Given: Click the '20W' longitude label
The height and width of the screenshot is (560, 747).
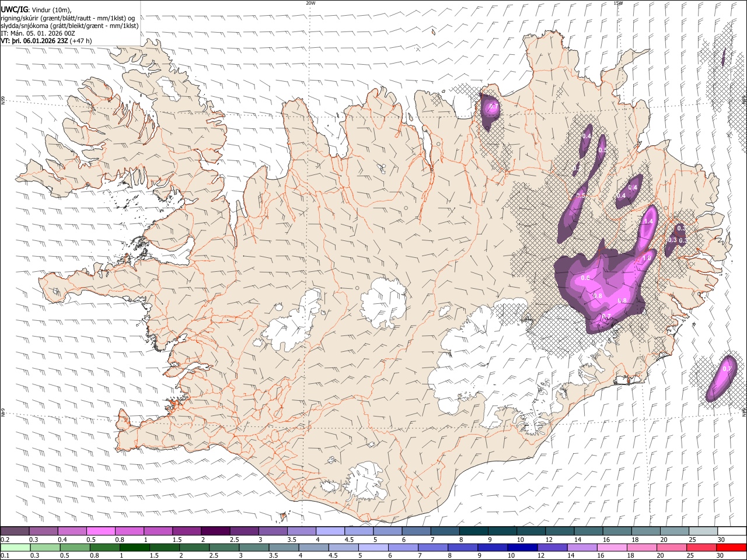Looking at the screenshot, I should (x=310, y=3).
